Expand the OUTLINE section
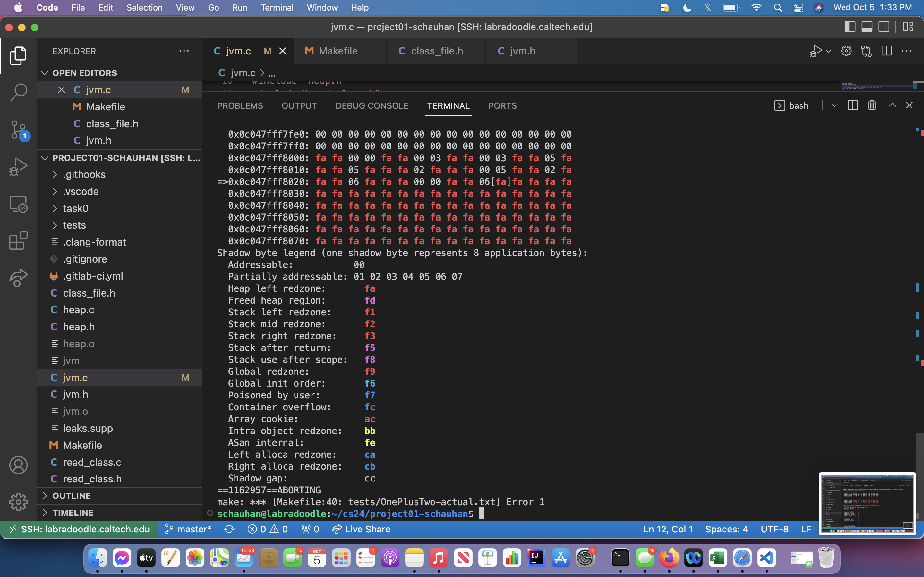Viewport: 924px width, 577px height. [72, 496]
